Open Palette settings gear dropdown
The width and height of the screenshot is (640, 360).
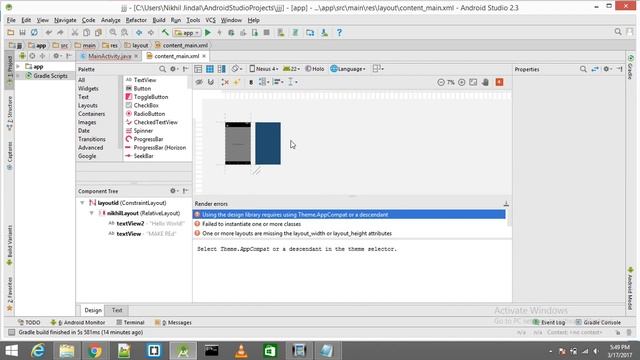tap(174, 69)
